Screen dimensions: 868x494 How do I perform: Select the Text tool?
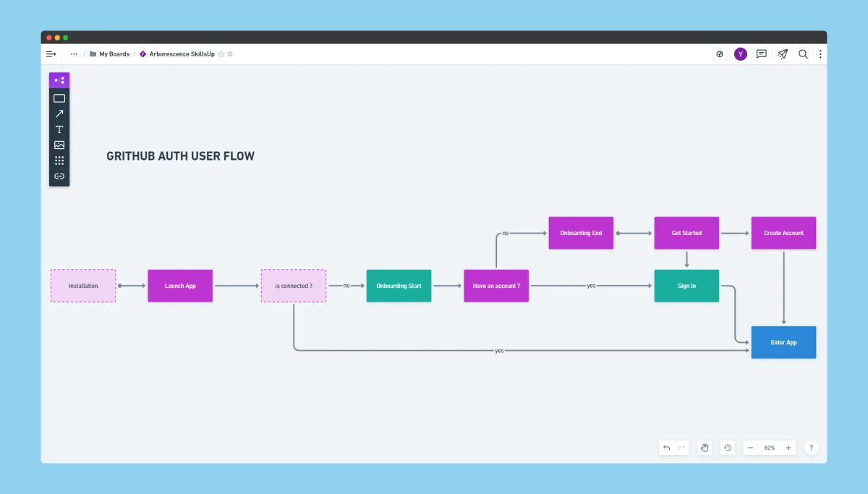point(59,129)
